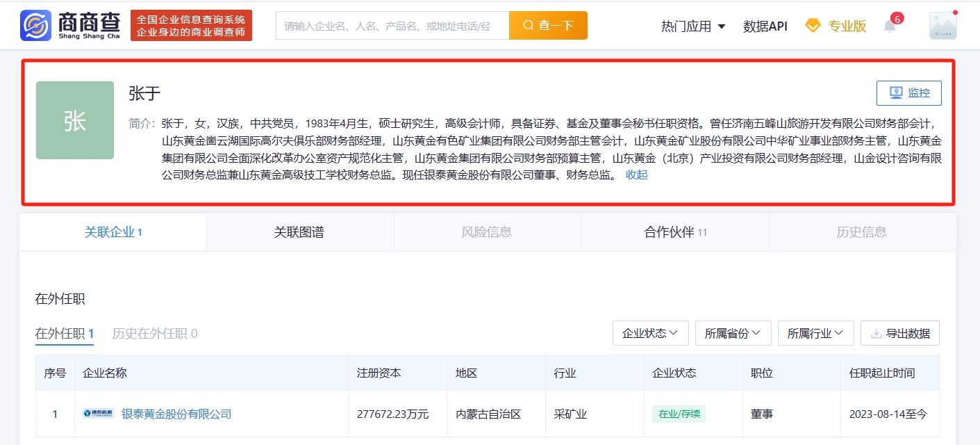Open the 所属省份 filter dropdown
Image resolution: width=980 pixels, height=445 pixels.
[x=733, y=333]
